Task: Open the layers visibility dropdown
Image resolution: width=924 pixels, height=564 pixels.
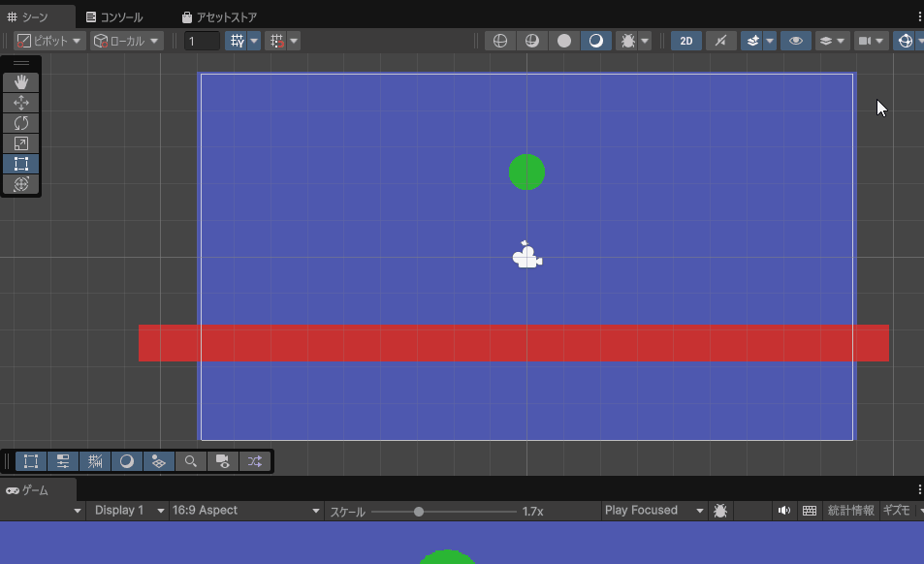Action: 832,41
